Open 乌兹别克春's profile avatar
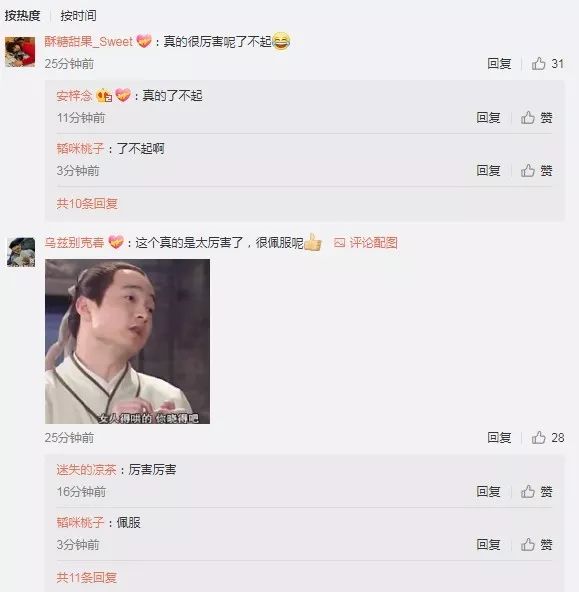Screen dimensions: 579x592 point(21,252)
